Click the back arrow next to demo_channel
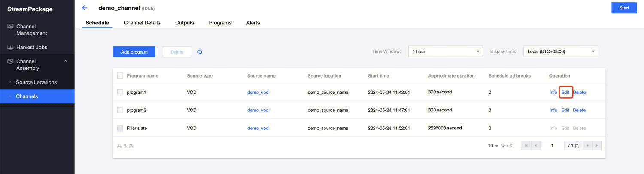Screen dimensions: 644x174 [85, 8]
